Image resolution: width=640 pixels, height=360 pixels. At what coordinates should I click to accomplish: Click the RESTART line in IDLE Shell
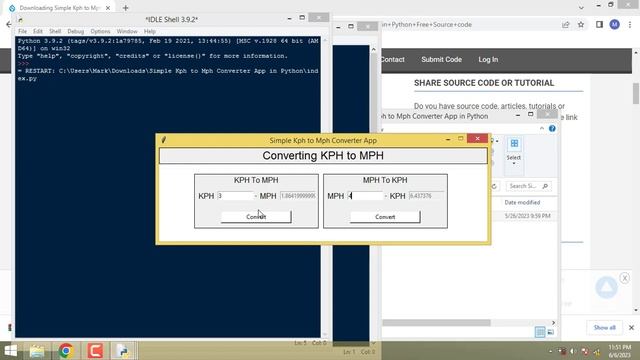[x=168, y=74]
